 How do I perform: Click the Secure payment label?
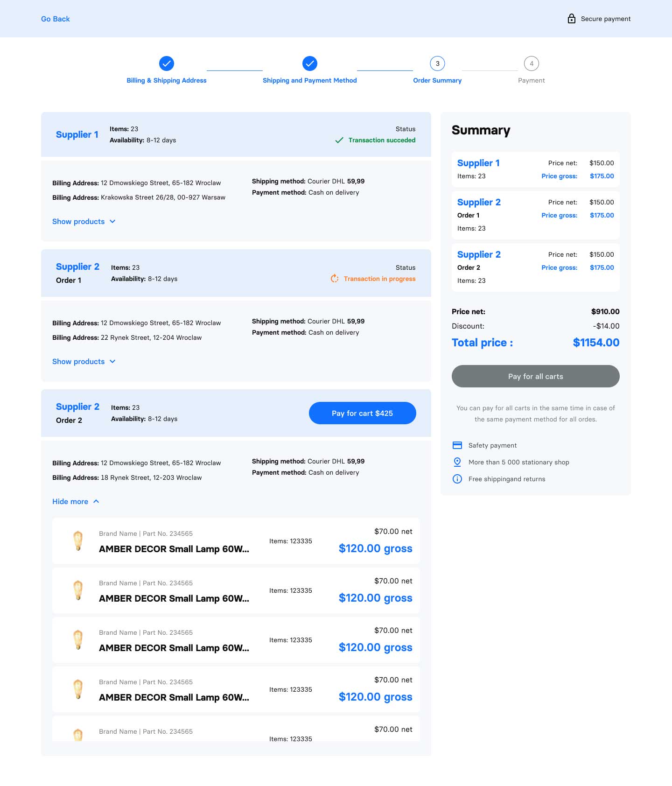(606, 19)
